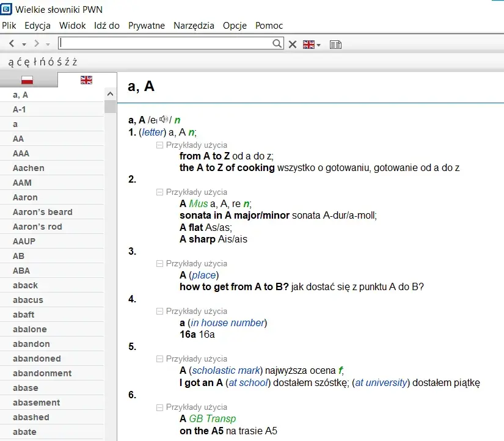Insert the special character ń
The height and width of the screenshot is (441, 504).
[42, 62]
